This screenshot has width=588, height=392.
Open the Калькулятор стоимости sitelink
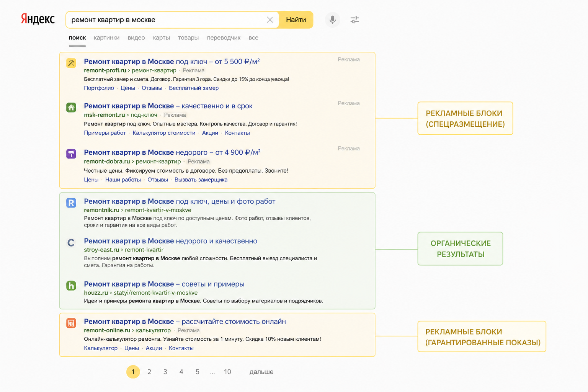tap(164, 133)
